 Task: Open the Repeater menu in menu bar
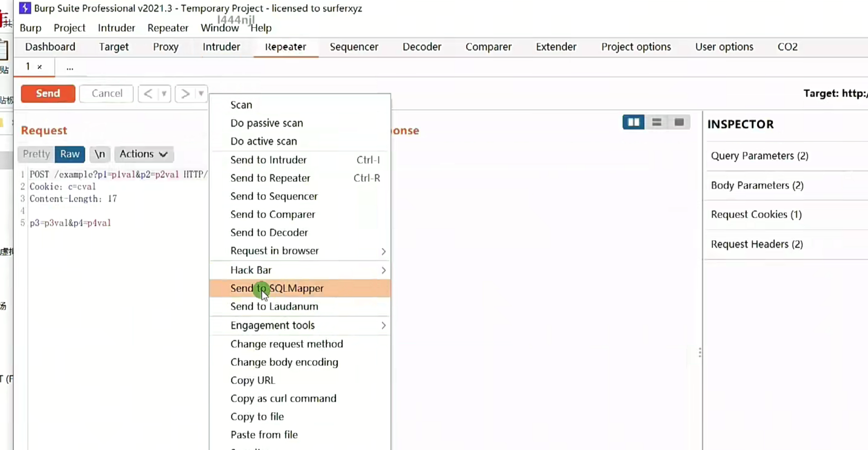(x=168, y=28)
